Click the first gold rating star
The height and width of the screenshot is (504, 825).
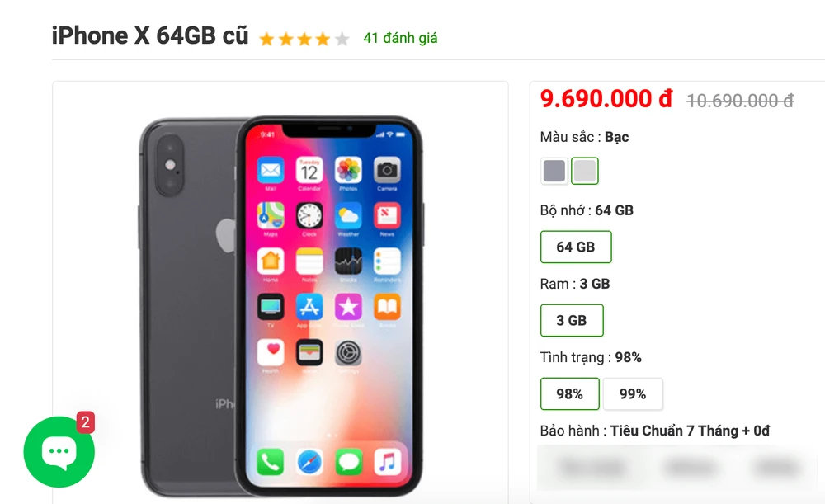[x=266, y=39]
